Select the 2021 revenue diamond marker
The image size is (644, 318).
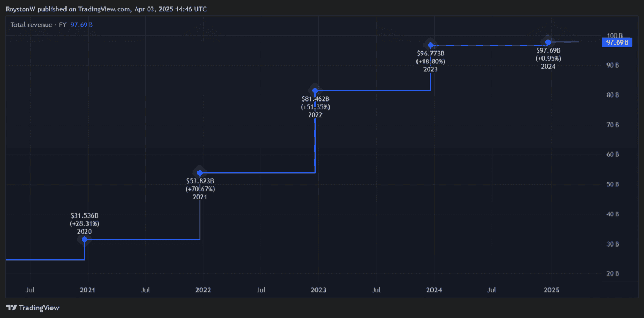pos(200,173)
